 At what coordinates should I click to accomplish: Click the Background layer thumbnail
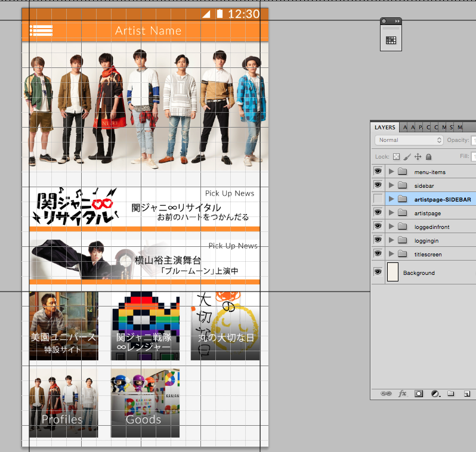(392, 272)
